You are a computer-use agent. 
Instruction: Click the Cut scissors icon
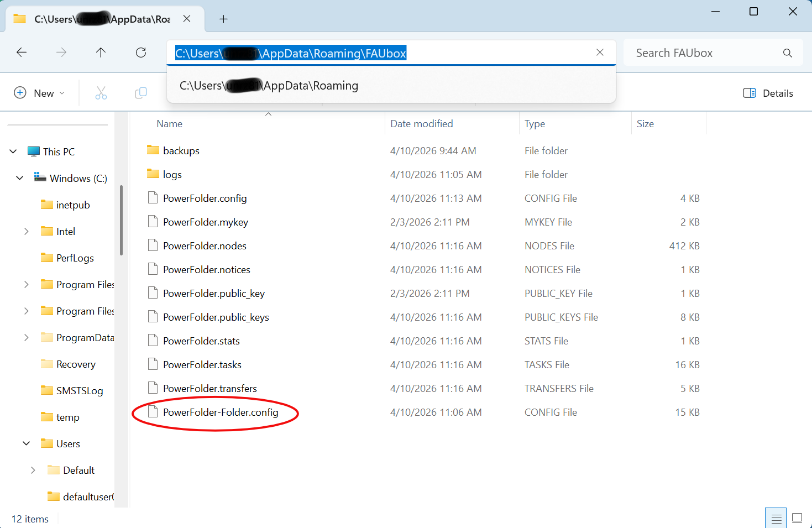click(x=101, y=93)
